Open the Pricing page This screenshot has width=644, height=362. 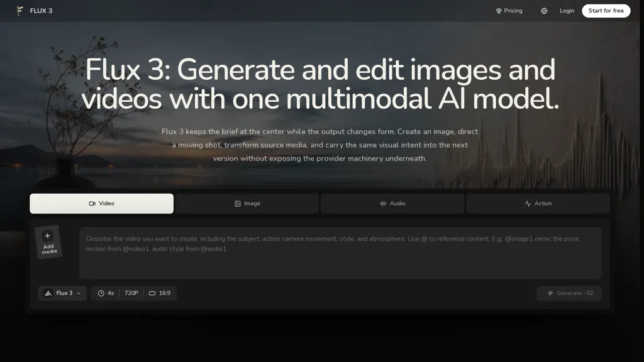pyautogui.click(x=509, y=11)
